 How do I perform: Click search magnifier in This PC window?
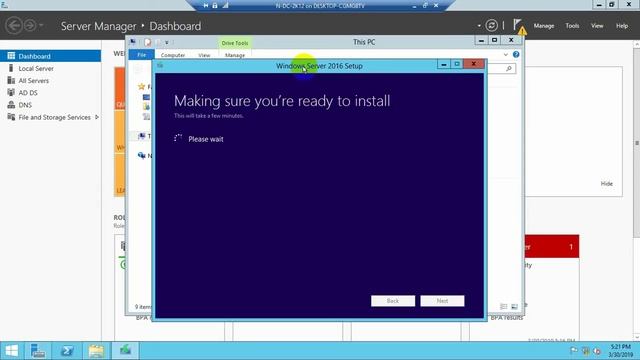coord(509,69)
